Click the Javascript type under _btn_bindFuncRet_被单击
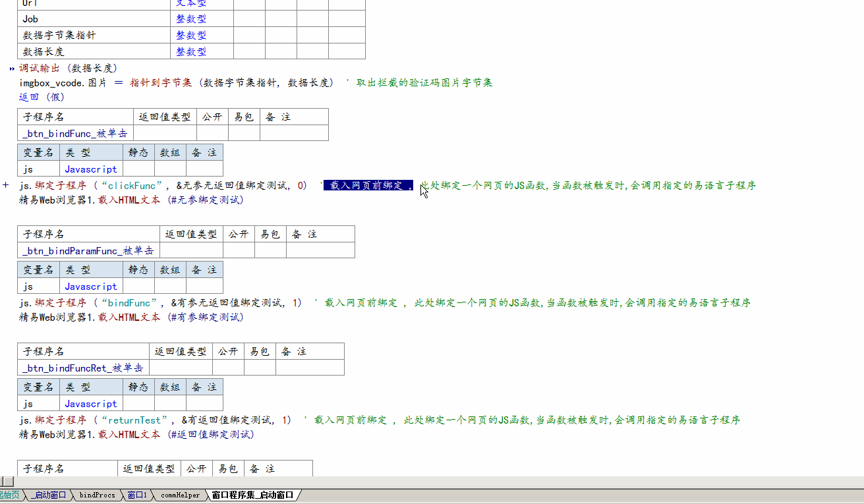 click(91, 404)
